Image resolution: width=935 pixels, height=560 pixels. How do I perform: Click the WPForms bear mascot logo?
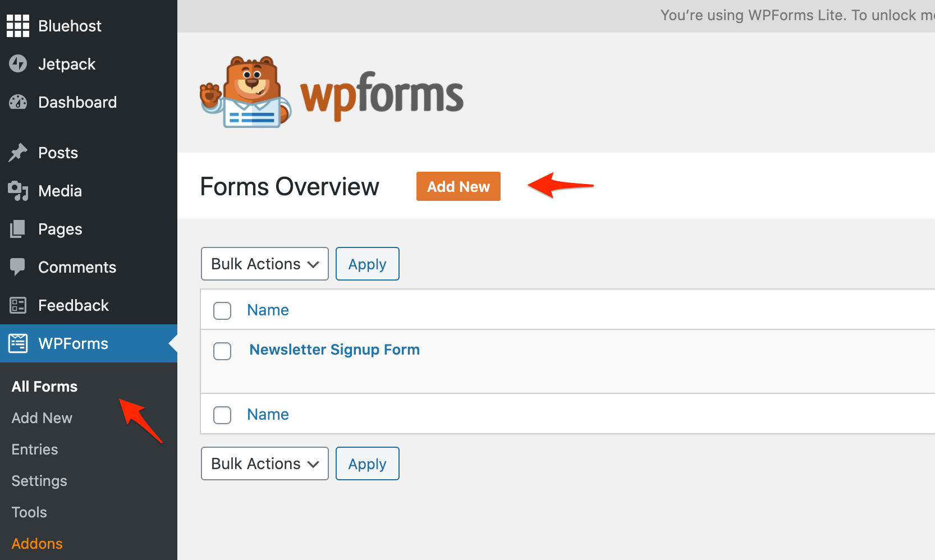coord(246,93)
